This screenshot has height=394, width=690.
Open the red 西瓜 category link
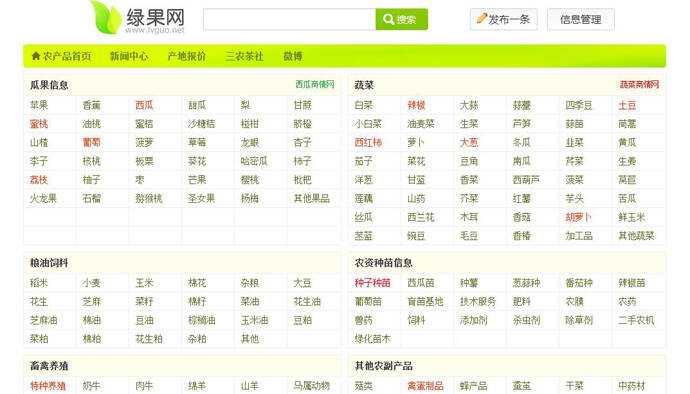point(144,105)
